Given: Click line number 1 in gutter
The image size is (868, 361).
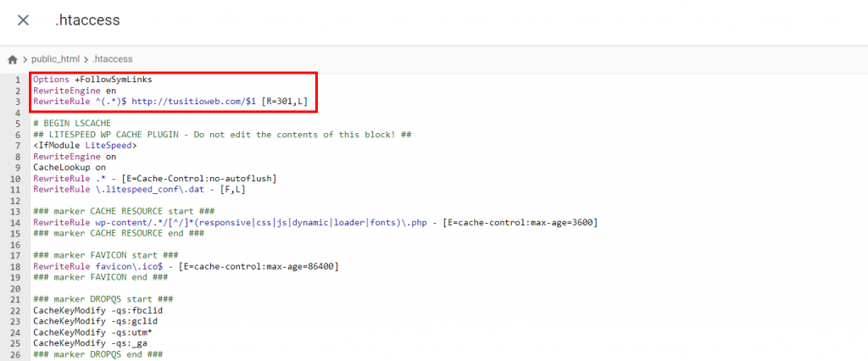Looking at the screenshot, I should pyautogui.click(x=18, y=79).
